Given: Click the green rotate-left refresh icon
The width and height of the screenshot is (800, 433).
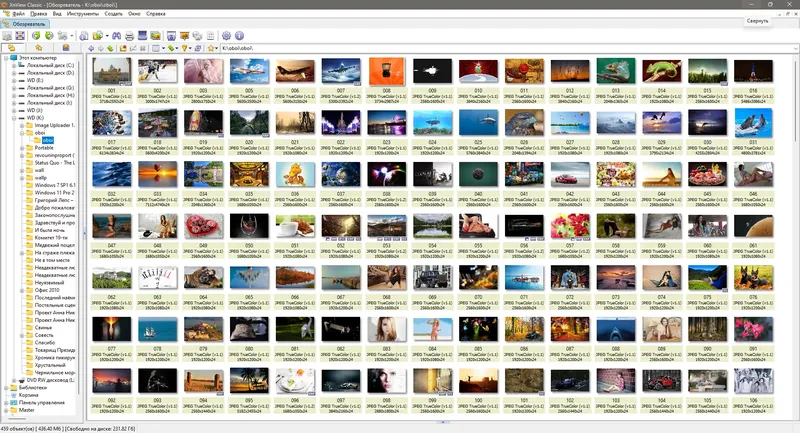Looking at the screenshot, I should point(36,36).
